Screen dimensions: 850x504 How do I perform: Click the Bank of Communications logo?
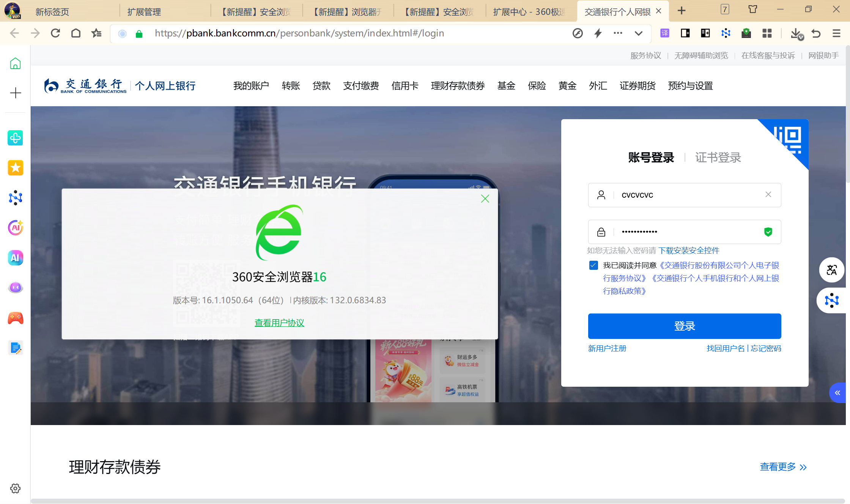click(85, 86)
